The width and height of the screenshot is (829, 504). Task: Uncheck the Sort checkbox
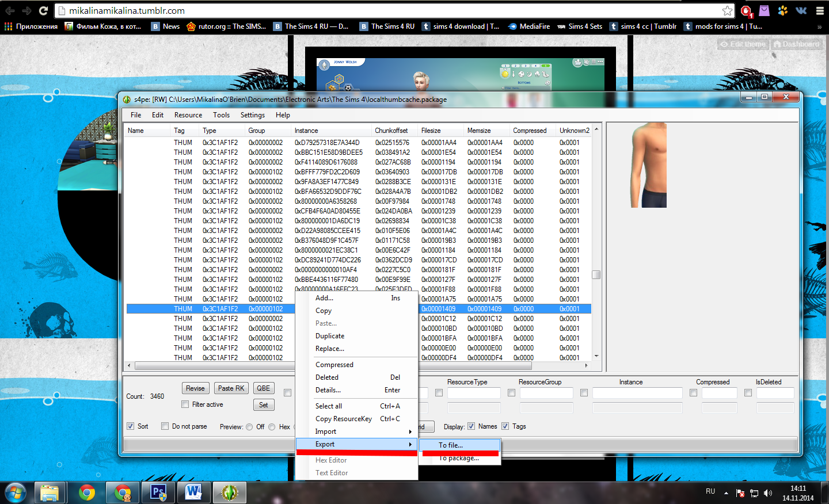point(131,426)
